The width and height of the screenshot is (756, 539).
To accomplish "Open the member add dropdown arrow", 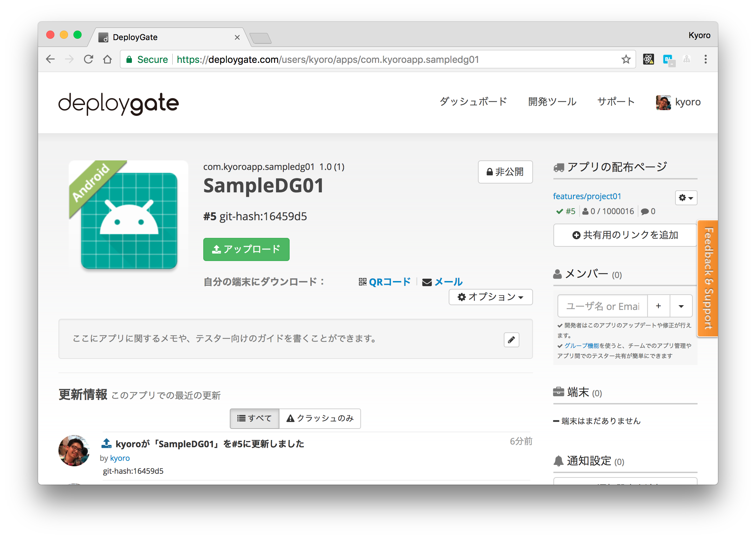I will pos(681,306).
